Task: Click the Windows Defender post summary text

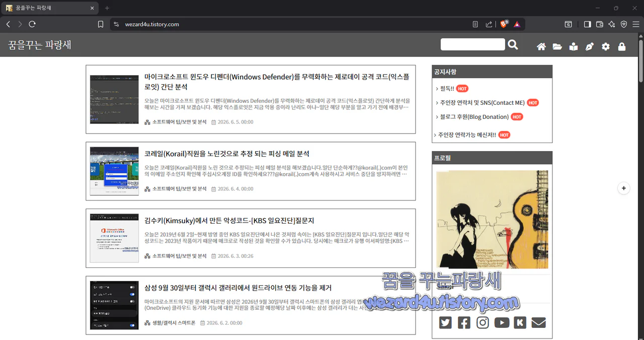Action: (x=277, y=104)
